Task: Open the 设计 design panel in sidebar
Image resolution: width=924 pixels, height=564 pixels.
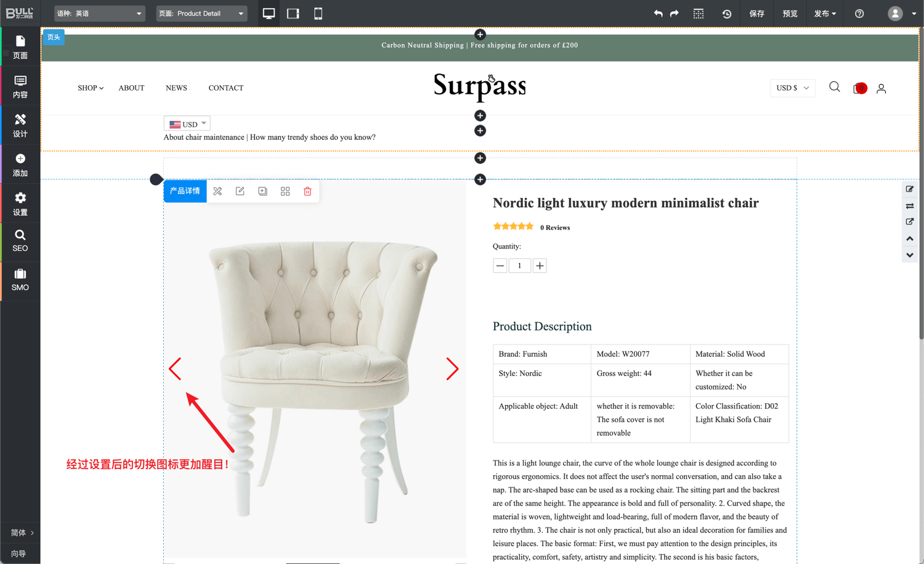Action: coord(20,125)
